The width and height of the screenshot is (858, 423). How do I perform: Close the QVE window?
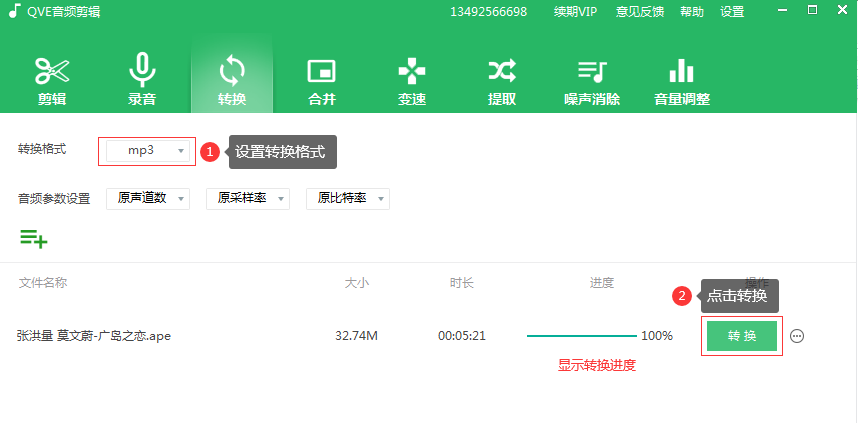coord(842,10)
